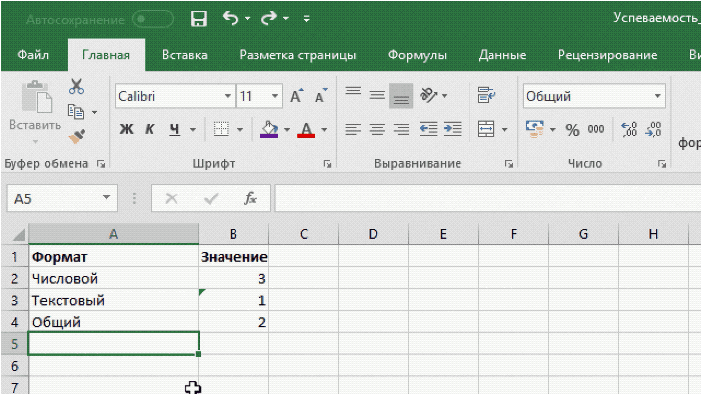
Task: Open fill color dropdown arrow
Action: 287,129
